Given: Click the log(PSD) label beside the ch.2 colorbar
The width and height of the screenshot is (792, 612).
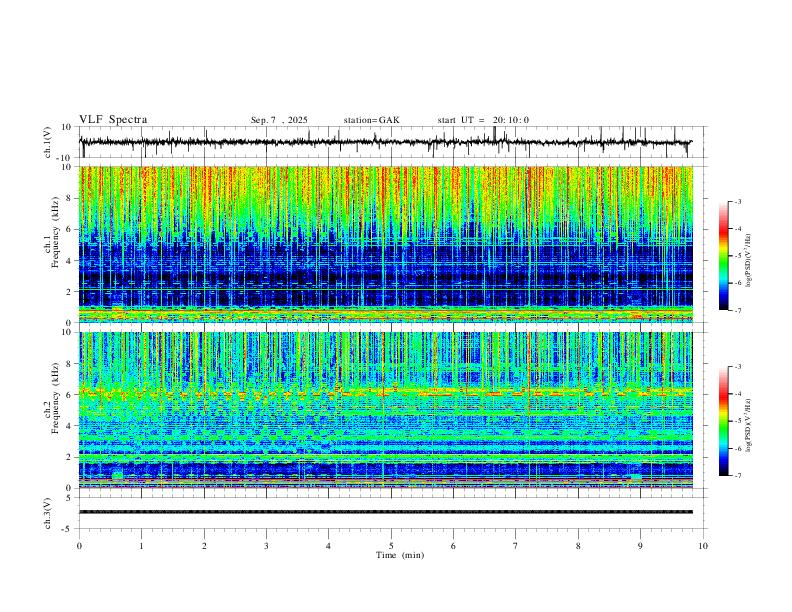Looking at the screenshot, I should [748, 425].
